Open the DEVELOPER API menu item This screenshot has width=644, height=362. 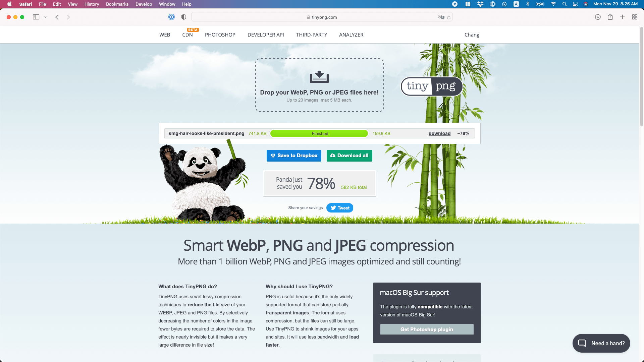(266, 35)
